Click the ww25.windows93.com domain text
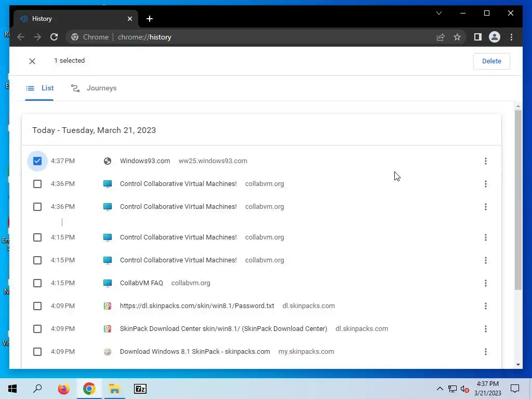Screen dimensions: 532x399 (212, 161)
